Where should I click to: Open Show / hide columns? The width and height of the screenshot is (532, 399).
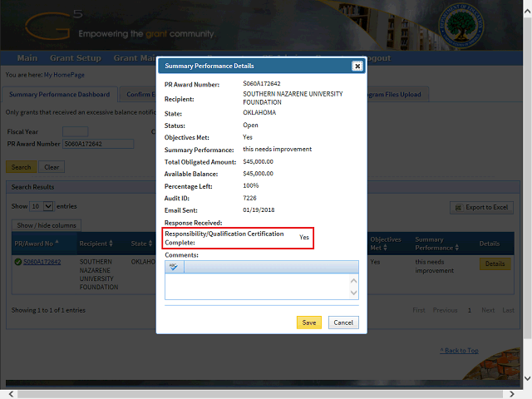click(x=47, y=225)
